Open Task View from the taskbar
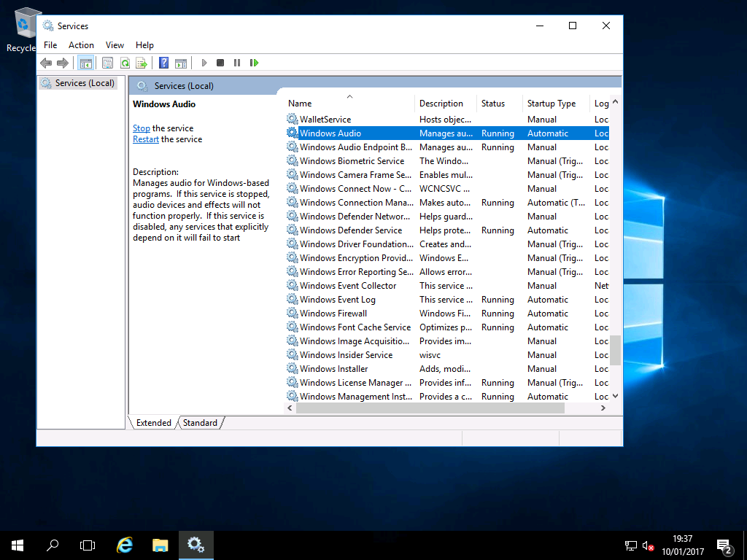 coord(88,545)
